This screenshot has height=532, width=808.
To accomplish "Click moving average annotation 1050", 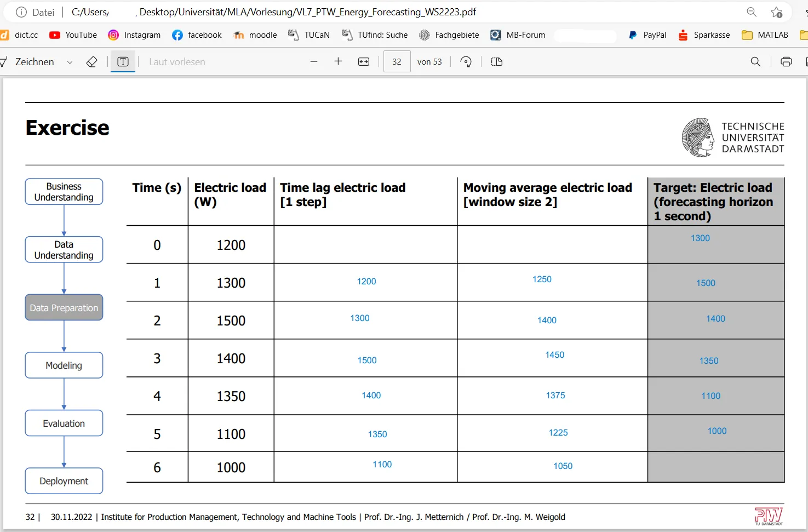I will 563,466.
